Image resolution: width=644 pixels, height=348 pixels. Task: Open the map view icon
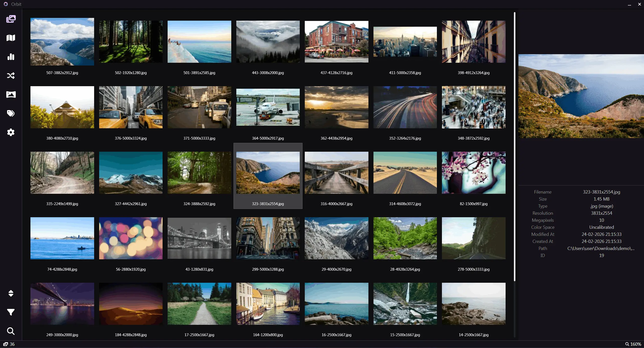click(11, 38)
